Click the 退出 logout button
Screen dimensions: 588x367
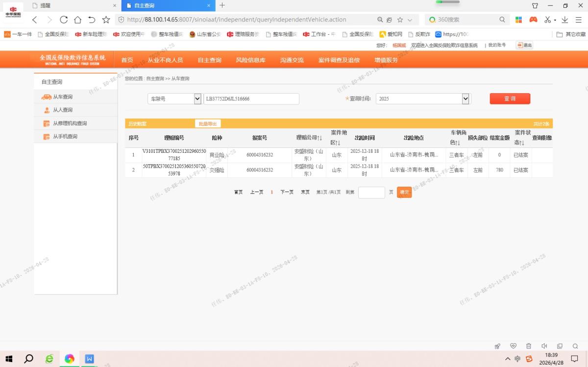coord(524,45)
